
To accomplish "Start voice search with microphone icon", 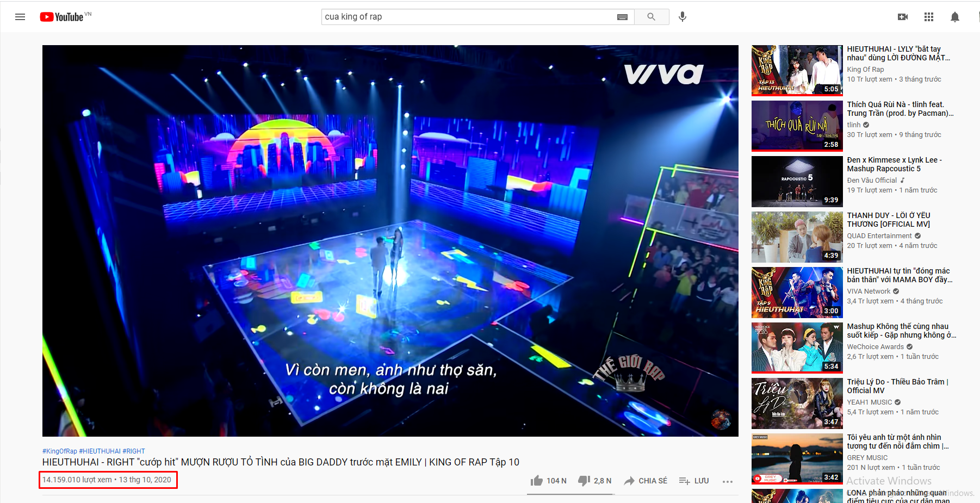I will 683,17.
